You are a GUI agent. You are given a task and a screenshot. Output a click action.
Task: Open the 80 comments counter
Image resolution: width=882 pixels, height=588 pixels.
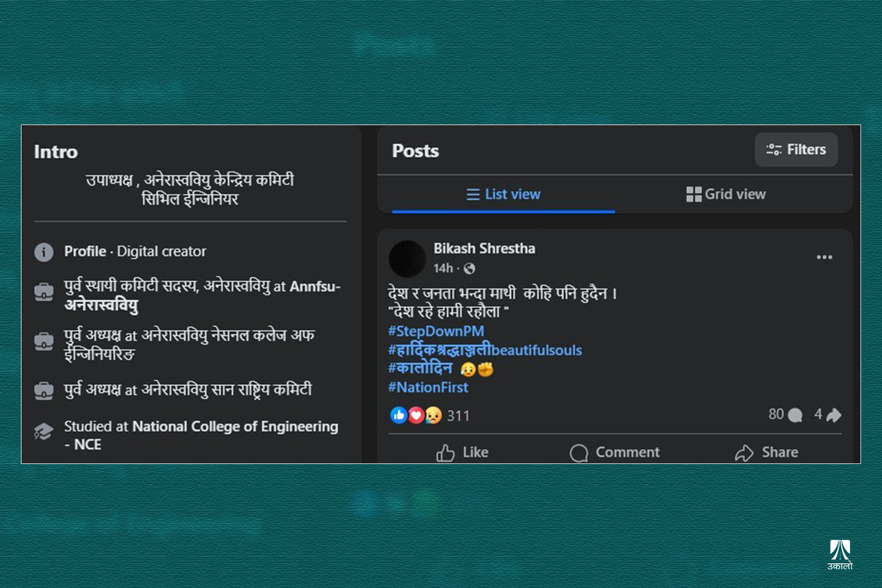pos(785,414)
